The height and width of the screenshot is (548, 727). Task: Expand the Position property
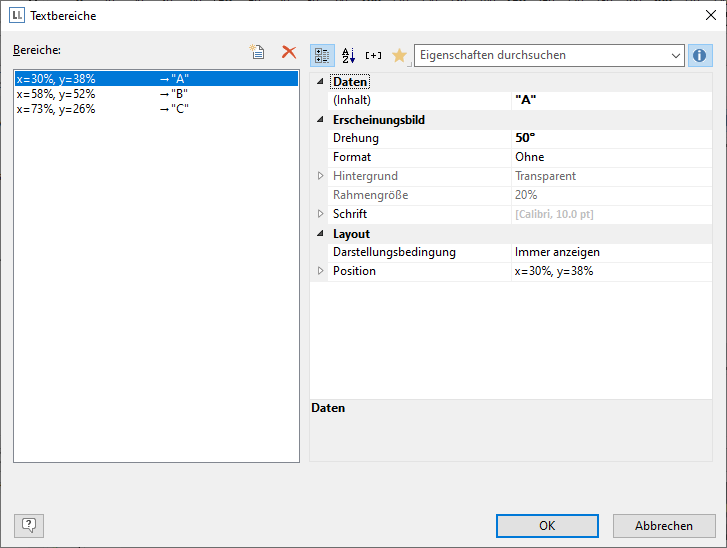tap(320, 271)
